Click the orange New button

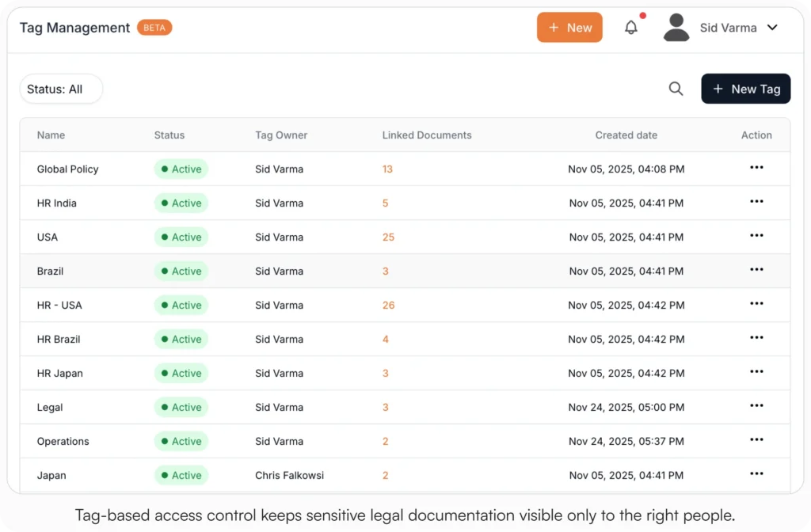(x=569, y=28)
